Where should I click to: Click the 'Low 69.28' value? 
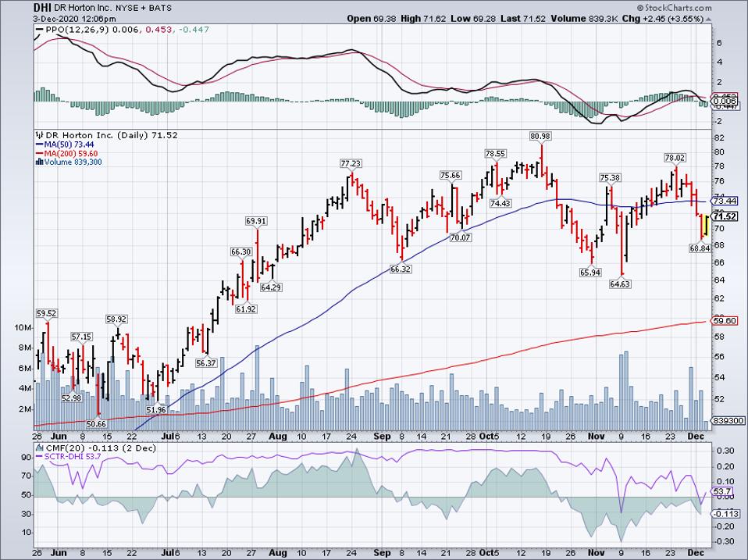coord(474,19)
